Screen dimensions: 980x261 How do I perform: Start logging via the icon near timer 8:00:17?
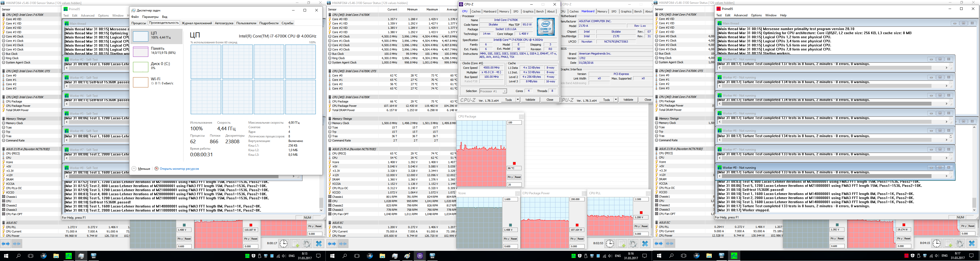tap(295, 243)
